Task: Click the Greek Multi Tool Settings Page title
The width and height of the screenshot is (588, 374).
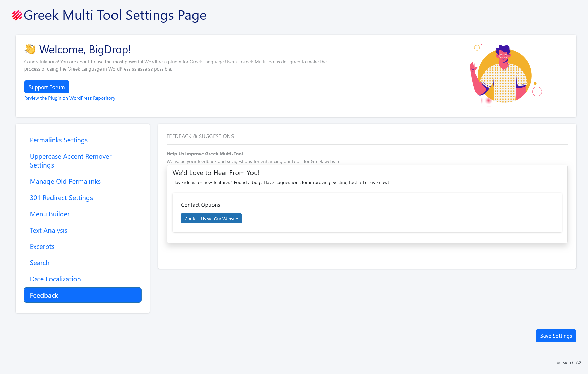Action: click(115, 15)
